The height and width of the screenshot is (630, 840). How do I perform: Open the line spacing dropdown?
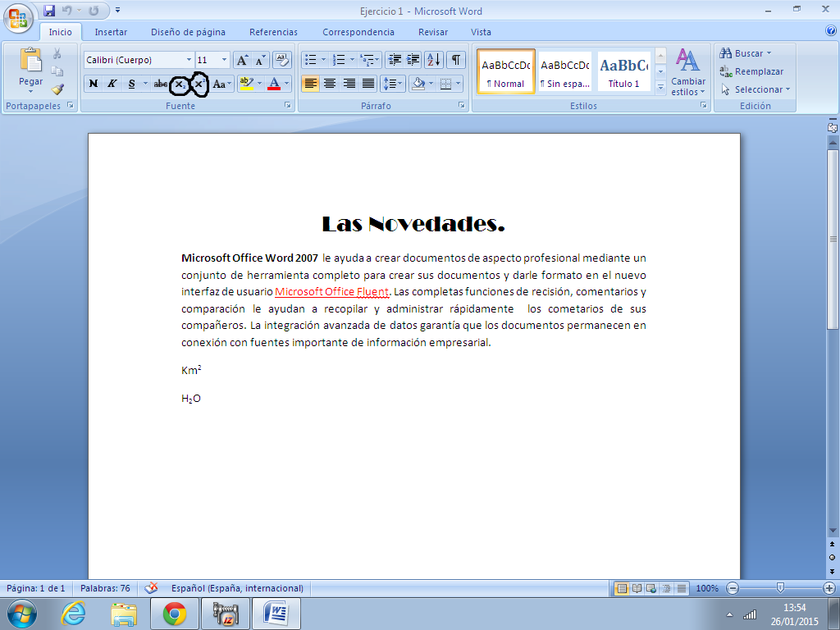pyautogui.click(x=390, y=84)
